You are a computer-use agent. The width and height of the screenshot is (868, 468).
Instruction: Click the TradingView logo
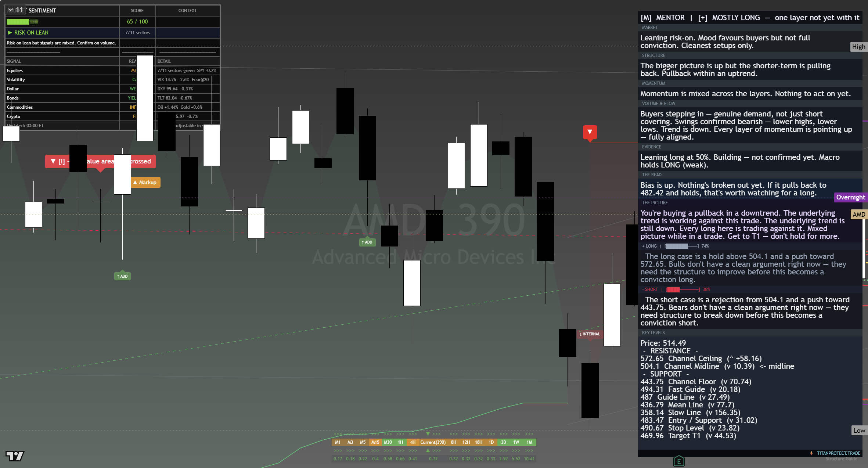15,456
